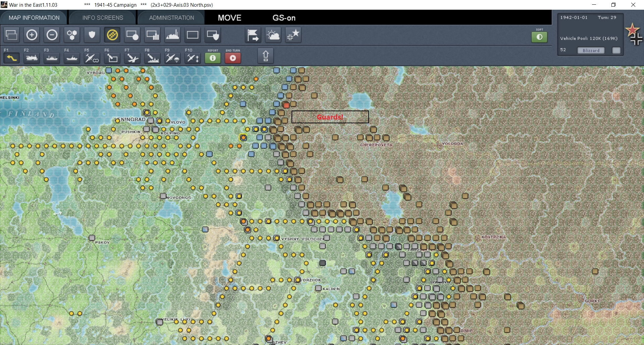Select F6 bomb unit mode
Screen dimensions: 644x345
[x=112, y=58]
